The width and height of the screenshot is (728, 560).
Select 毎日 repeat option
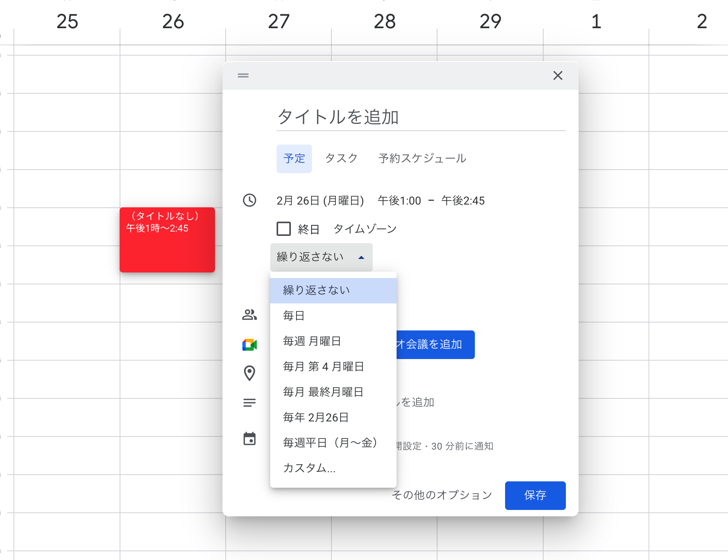point(333,316)
